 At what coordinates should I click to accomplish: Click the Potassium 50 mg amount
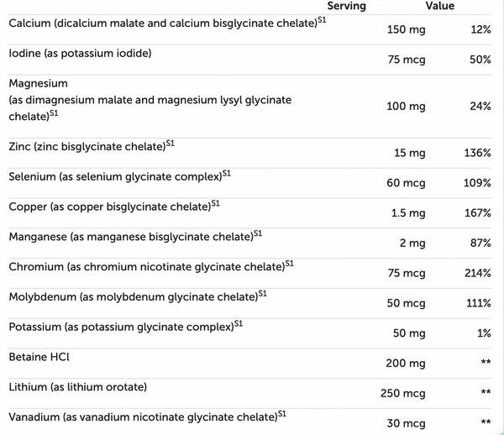(x=409, y=333)
